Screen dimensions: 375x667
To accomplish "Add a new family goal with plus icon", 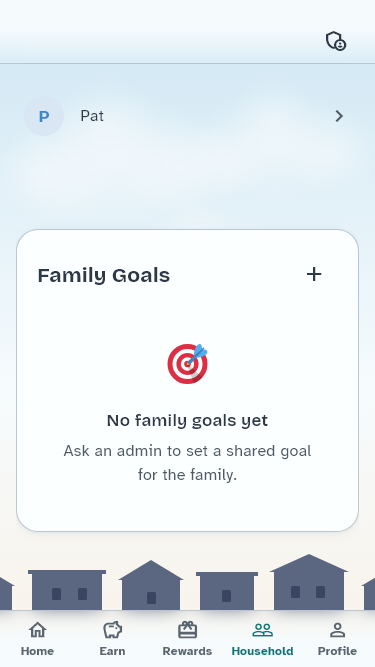I will (x=314, y=274).
